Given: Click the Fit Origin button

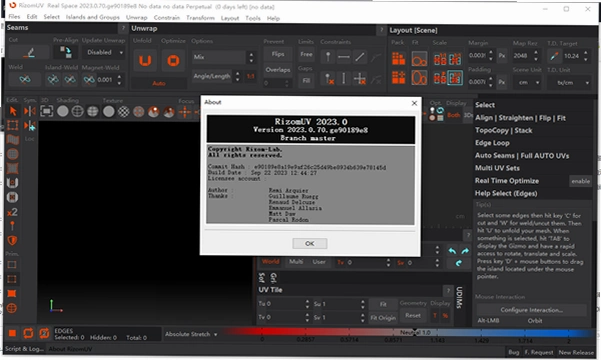Looking at the screenshot, I should pyautogui.click(x=383, y=318).
